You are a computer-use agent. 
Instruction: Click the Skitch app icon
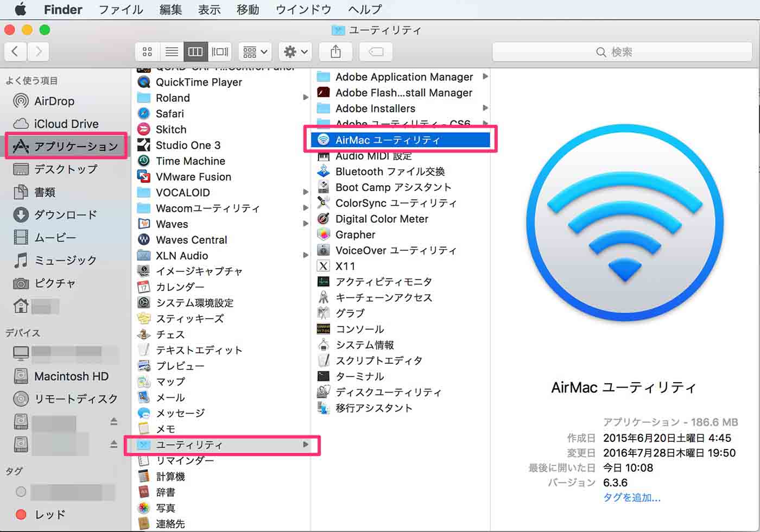click(x=144, y=129)
